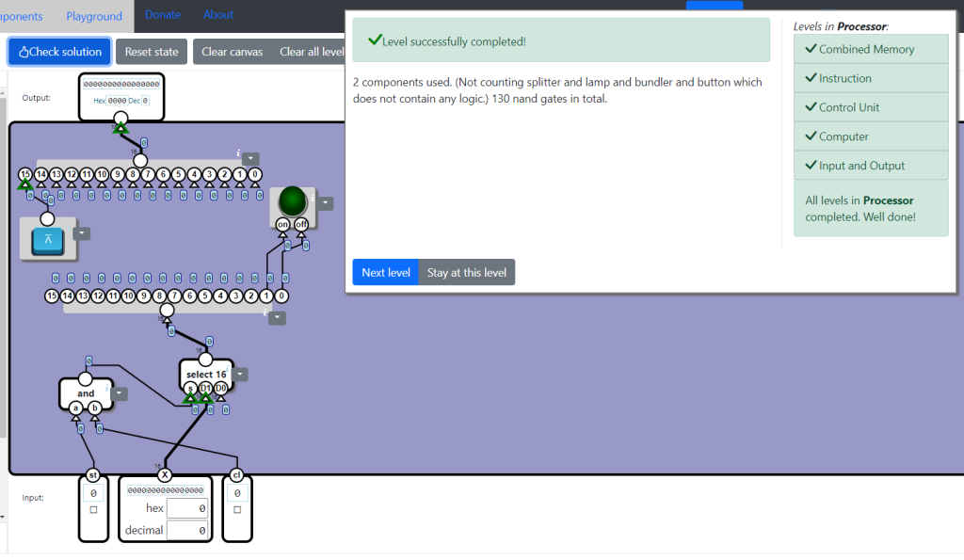Open dropdown next to the lamp component

coord(325,202)
